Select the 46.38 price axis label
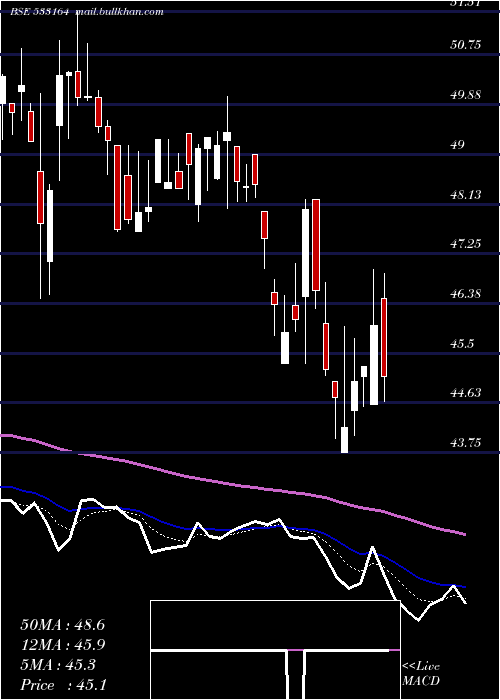Image resolution: width=500 pixels, height=700 pixels. click(x=466, y=294)
